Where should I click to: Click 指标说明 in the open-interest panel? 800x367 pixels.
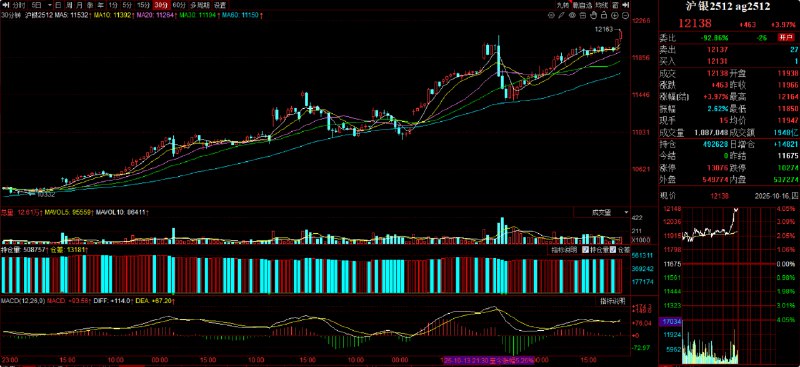563,250
